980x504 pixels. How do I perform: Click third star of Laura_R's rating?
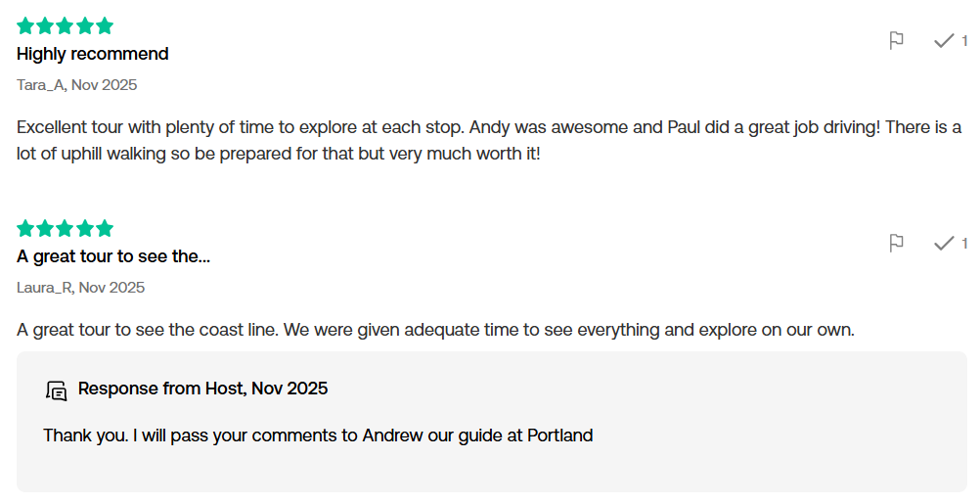click(66, 229)
